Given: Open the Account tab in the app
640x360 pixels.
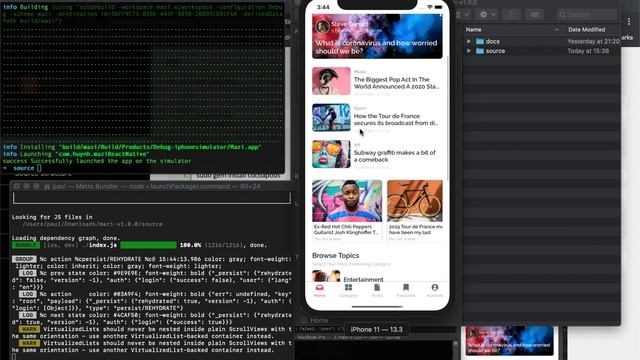Looking at the screenshot, I should point(435,291).
